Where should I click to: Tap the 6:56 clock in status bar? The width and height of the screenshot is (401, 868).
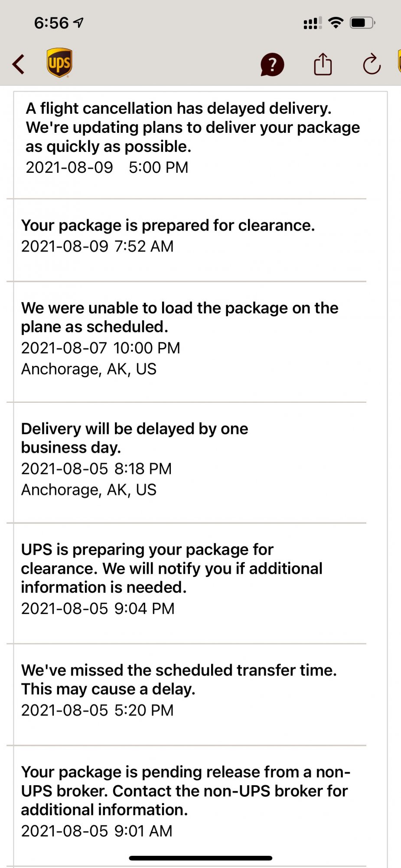coord(51,23)
